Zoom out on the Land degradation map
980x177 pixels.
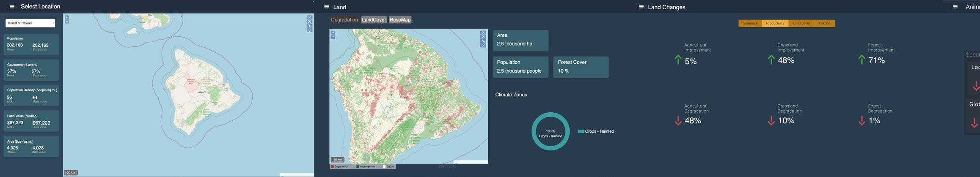[x=333, y=37]
